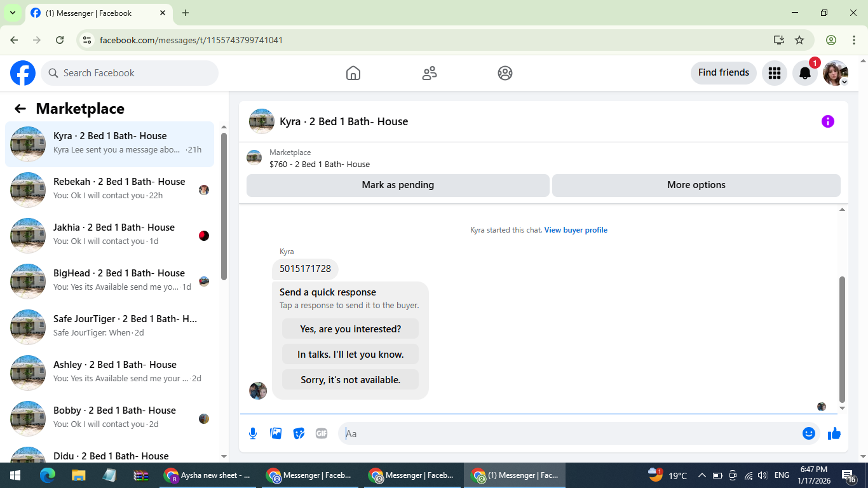This screenshot has height=488, width=868.
Task: Open the conversation information icon
Action: tap(827, 121)
